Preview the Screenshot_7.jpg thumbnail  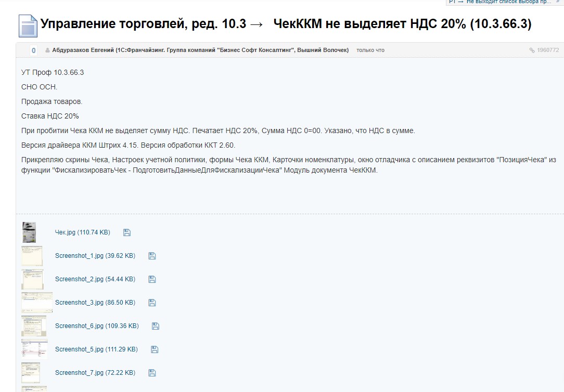31,373
